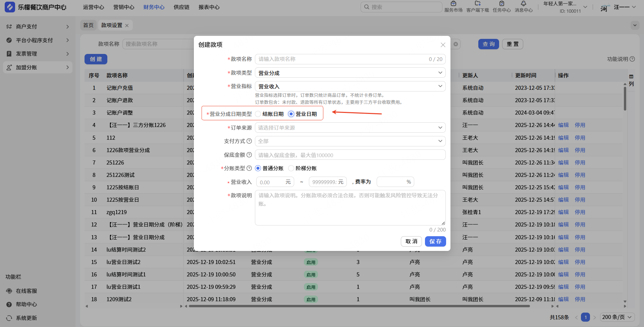Click the vertical scrollbar of the table
The image size is (644, 327).
(x=625, y=99)
